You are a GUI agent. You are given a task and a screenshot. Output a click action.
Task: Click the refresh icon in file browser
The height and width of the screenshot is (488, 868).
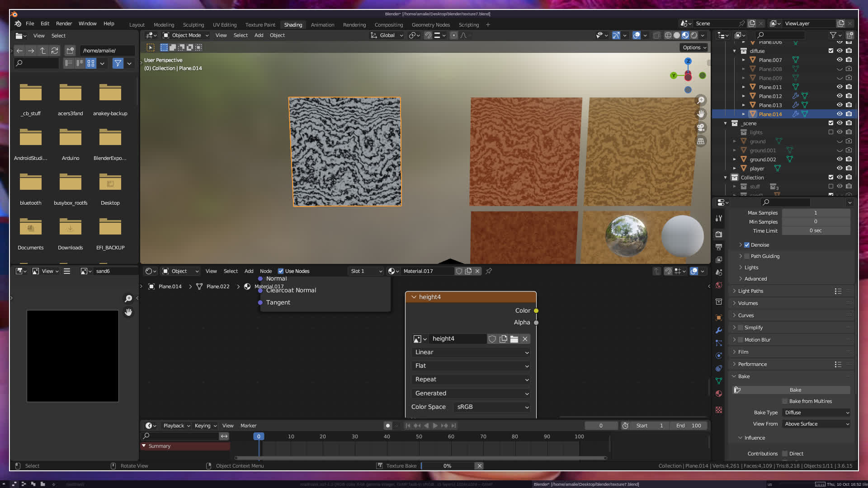[55, 51]
